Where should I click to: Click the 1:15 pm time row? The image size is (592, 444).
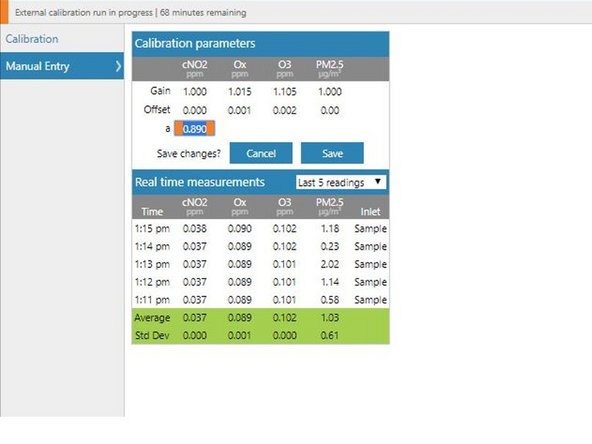click(x=261, y=228)
